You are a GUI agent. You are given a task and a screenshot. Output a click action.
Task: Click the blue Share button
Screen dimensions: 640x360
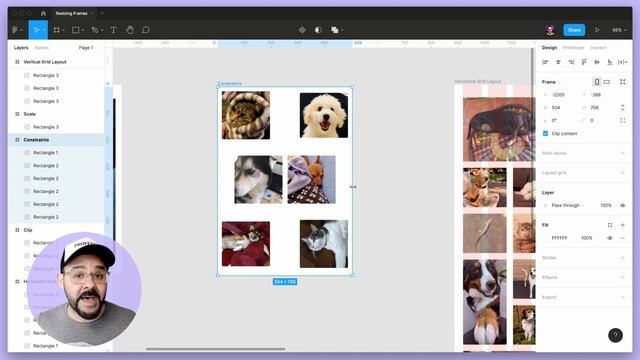click(574, 30)
